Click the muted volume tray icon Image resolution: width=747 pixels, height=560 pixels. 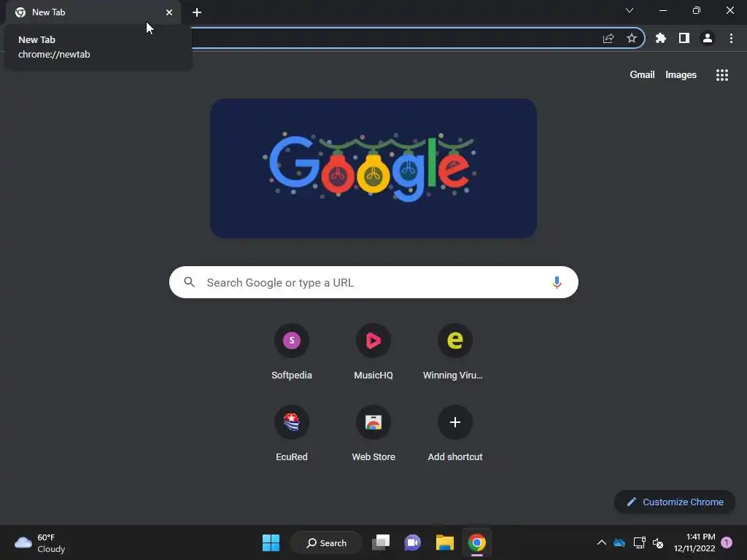coord(658,542)
